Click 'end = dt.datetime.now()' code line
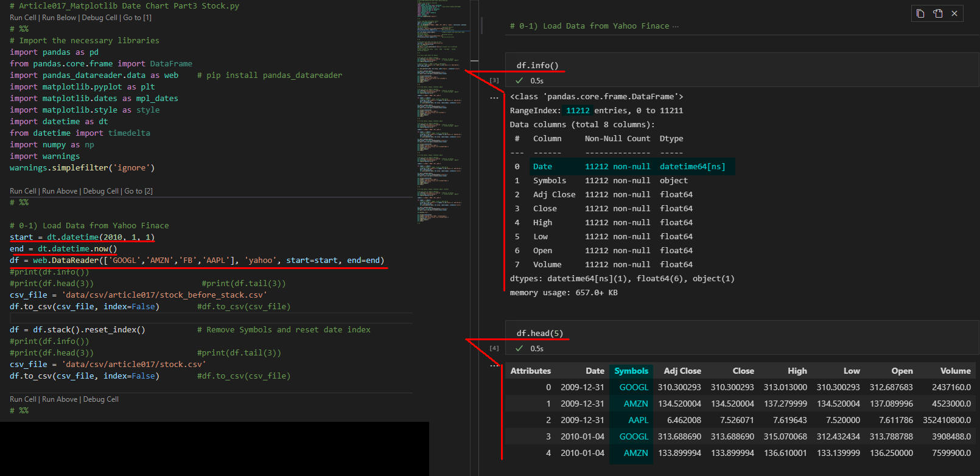980x476 pixels. tap(63, 249)
